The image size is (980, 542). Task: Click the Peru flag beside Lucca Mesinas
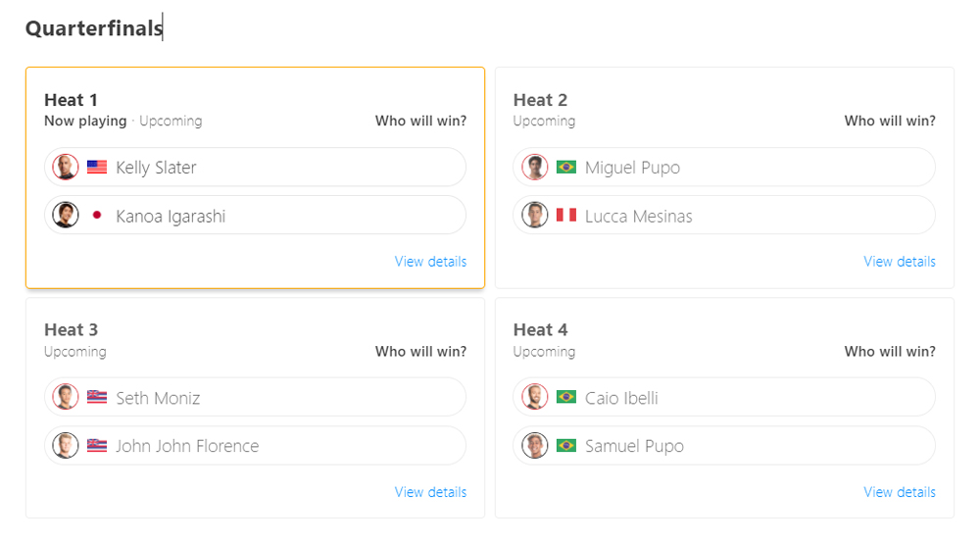(x=566, y=215)
